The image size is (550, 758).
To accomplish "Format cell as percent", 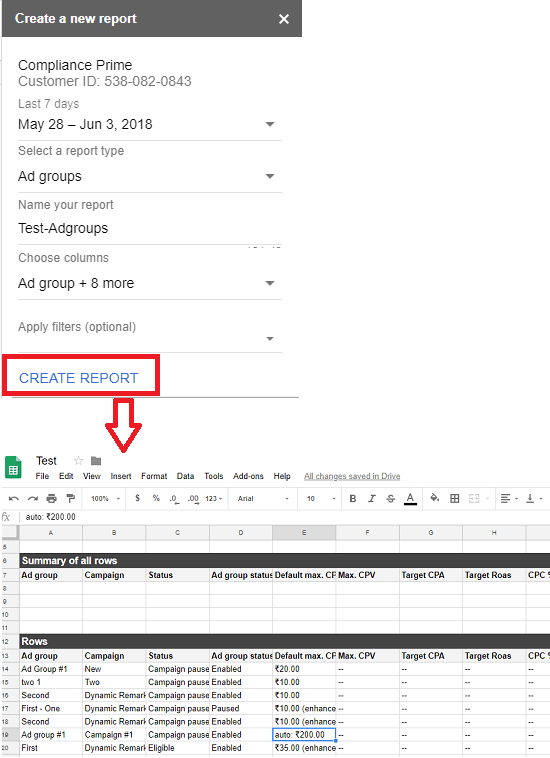I will [156, 498].
